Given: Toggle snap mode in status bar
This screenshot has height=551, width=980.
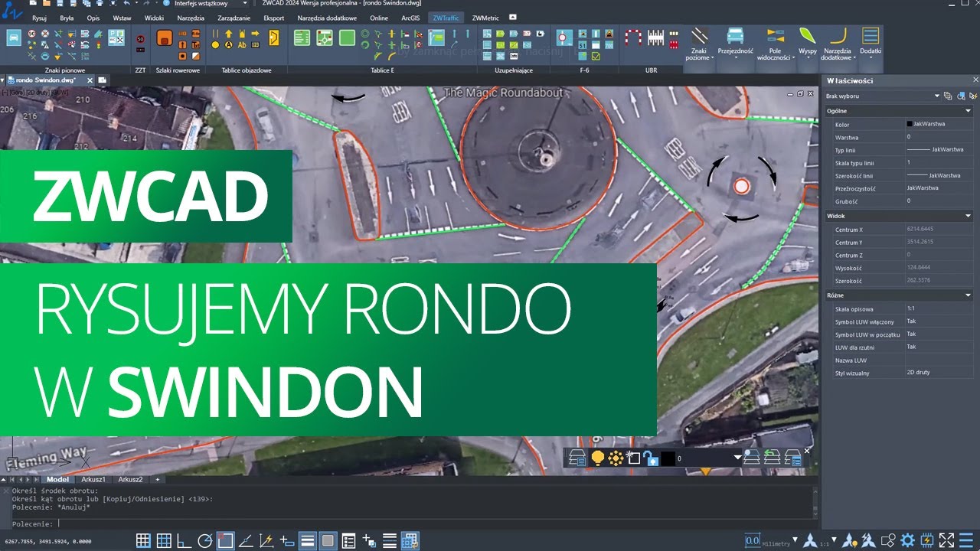Looking at the screenshot, I should tap(142, 540).
